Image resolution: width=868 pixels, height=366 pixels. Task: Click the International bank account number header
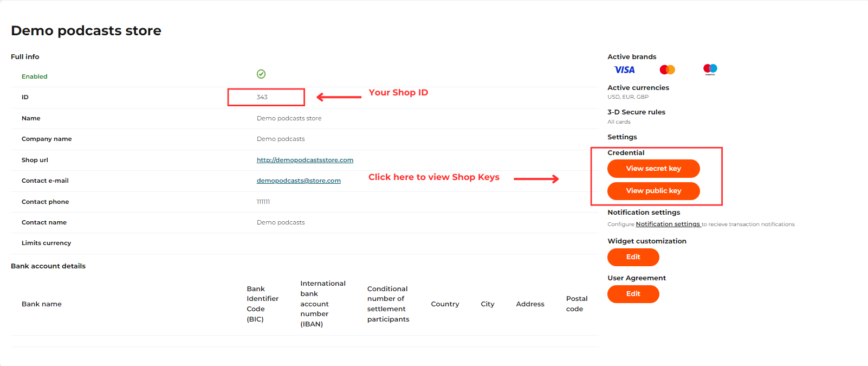coord(323,304)
